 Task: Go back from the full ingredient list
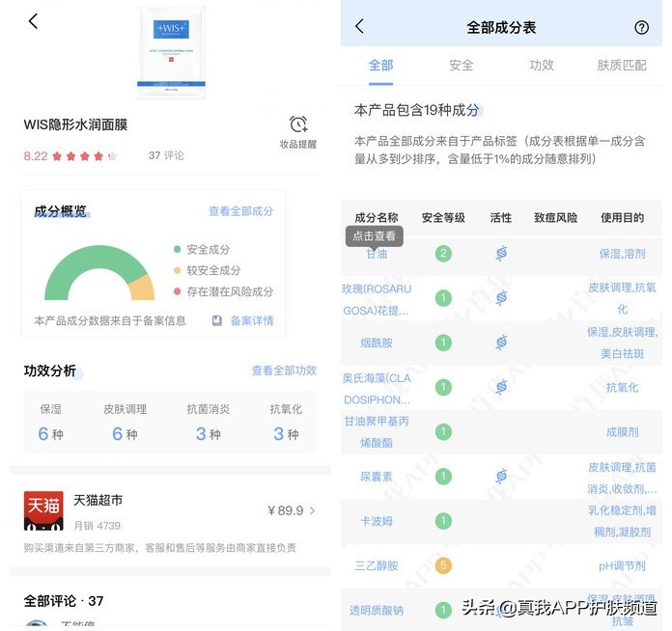[x=359, y=26]
